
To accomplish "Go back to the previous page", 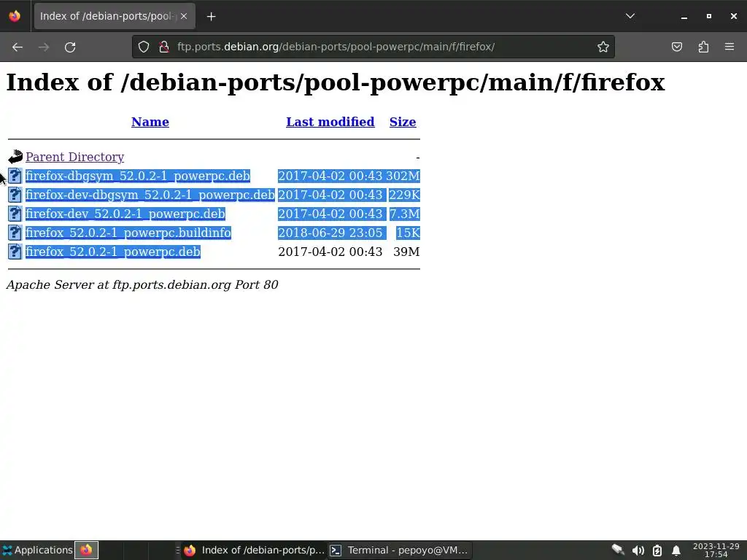I will click(x=18, y=47).
